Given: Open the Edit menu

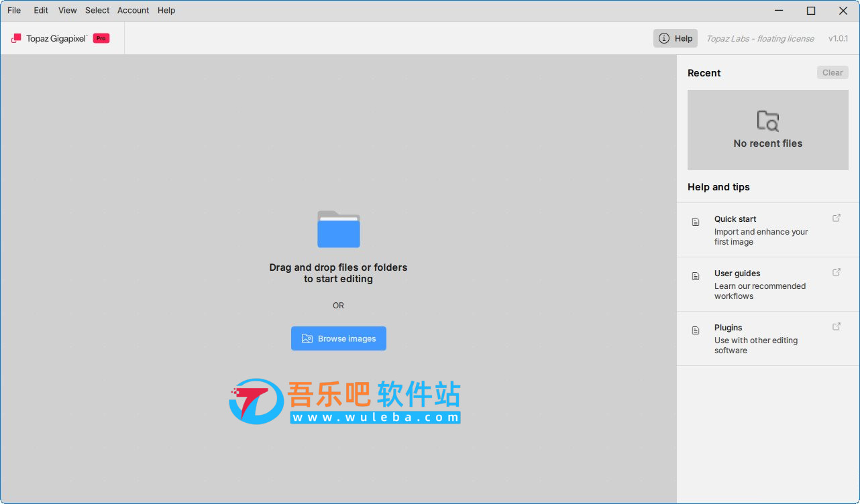Looking at the screenshot, I should tap(41, 10).
